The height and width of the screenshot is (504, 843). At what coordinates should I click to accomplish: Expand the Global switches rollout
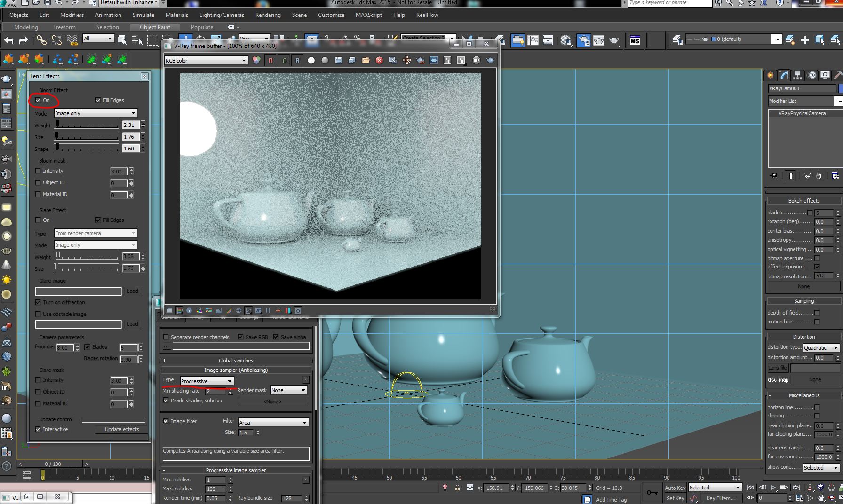[236, 361]
